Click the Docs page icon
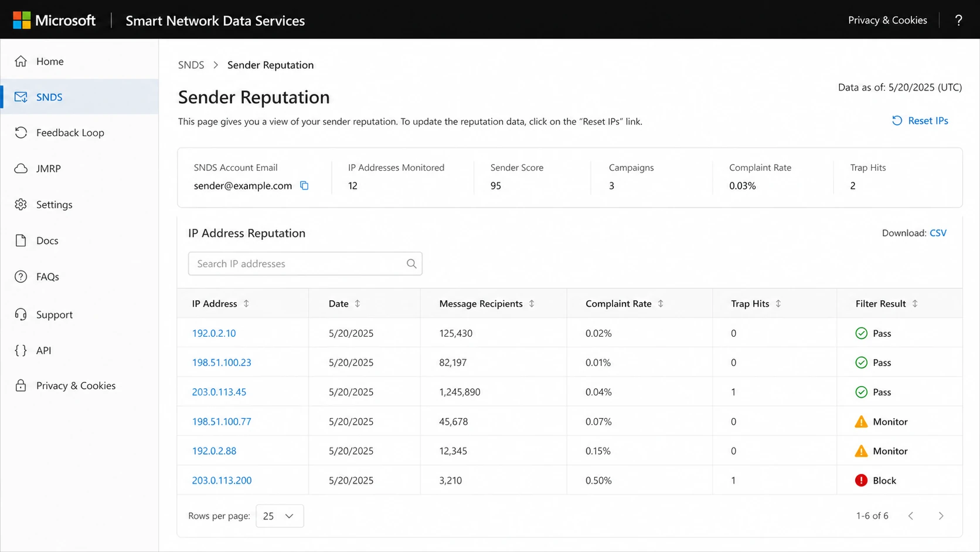Screen dimensions: 980x552 click(x=21, y=241)
